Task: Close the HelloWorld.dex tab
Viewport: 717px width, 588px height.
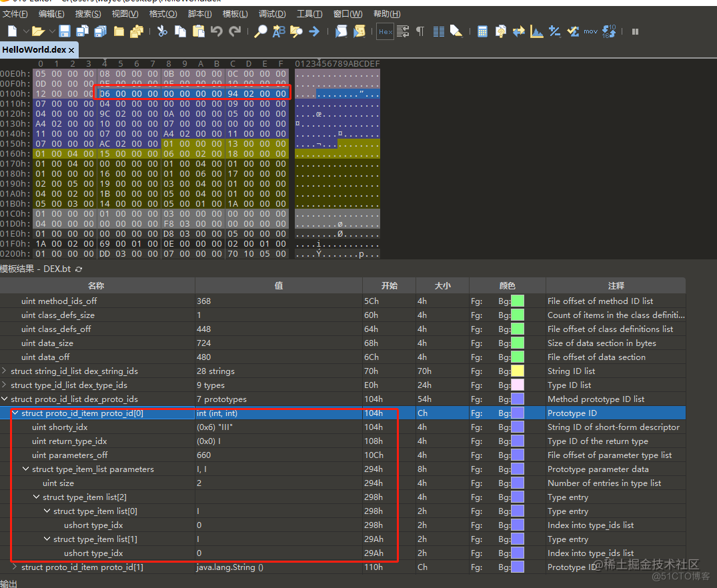Action: pyautogui.click(x=71, y=50)
